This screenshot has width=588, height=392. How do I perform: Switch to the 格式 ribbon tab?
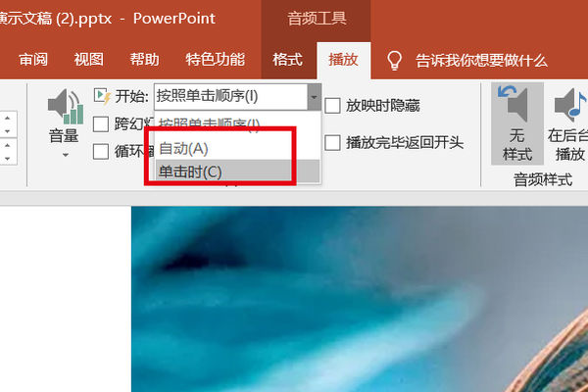click(x=287, y=60)
